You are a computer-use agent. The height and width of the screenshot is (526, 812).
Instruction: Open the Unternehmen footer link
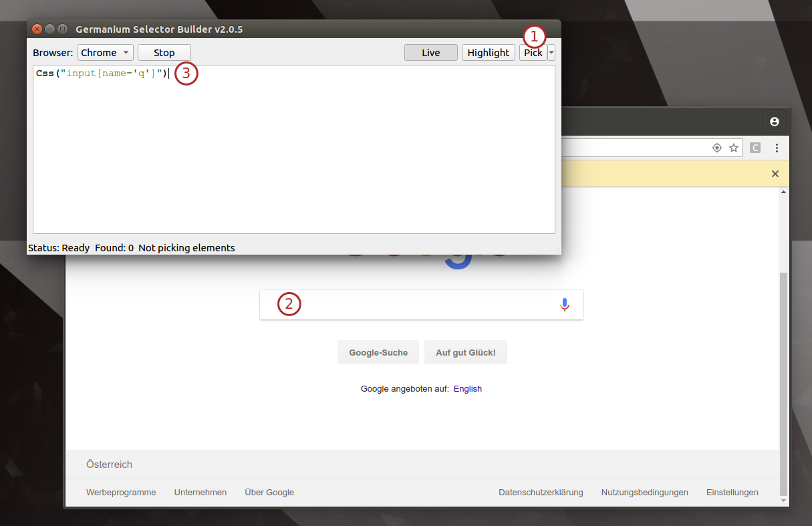click(200, 493)
